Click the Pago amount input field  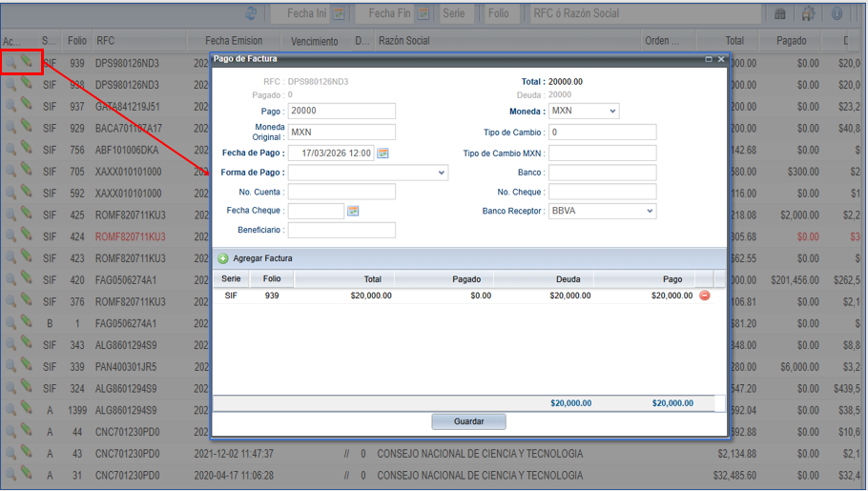pyautogui.click(x=341, y=112)
